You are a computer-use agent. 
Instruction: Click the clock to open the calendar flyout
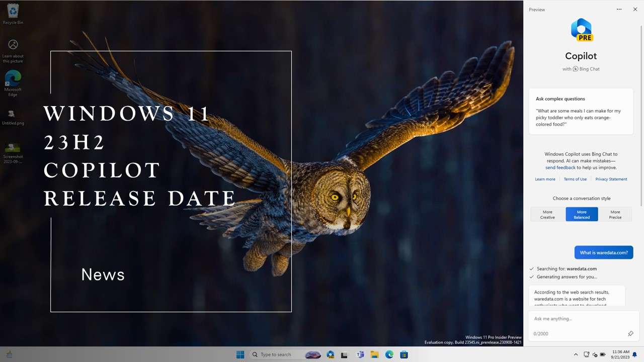click(620, 354)
